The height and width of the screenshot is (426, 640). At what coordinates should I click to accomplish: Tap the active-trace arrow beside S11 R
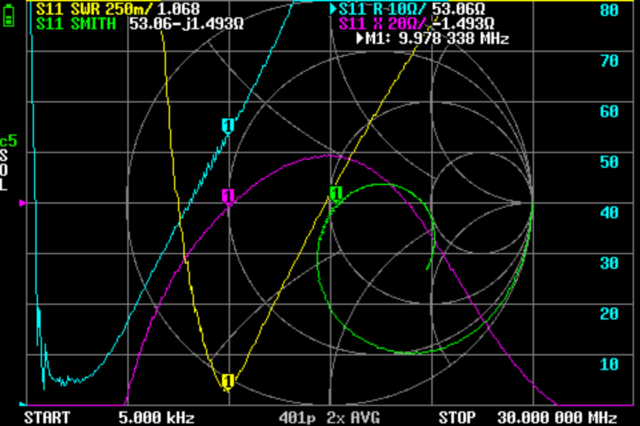(x=333, y=9)
